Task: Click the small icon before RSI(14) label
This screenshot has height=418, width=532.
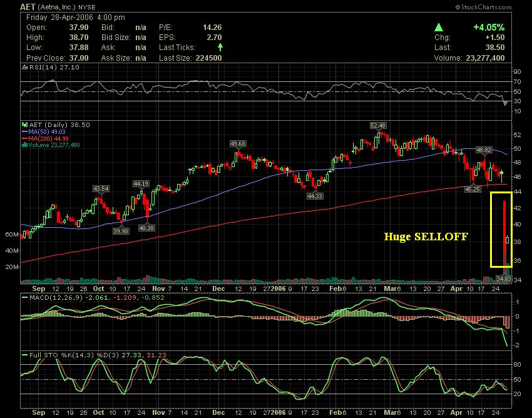Action: pyautogui.click(x=24, y=67)
